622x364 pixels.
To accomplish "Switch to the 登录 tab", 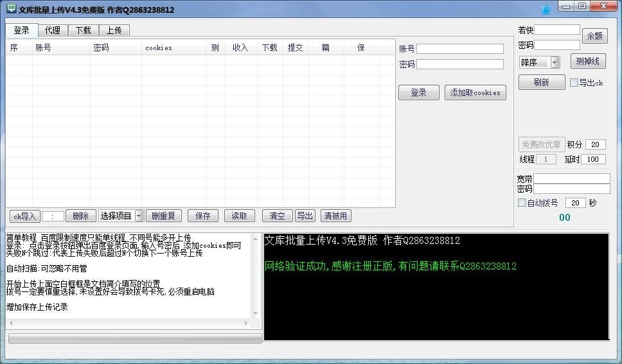I will [x=21, y=30].
